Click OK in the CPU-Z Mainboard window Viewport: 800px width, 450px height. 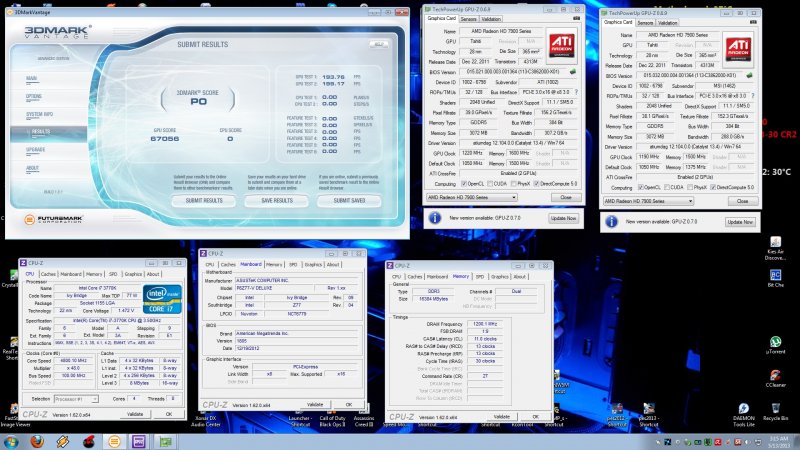(x=348, y=405)
